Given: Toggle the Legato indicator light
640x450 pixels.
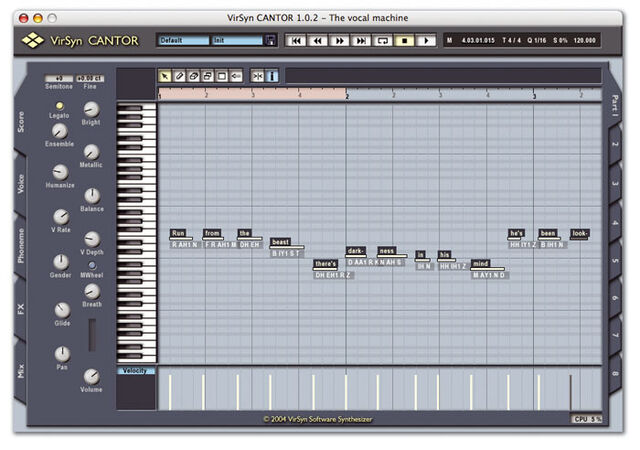Looking at the screenshot, I should 60,106.
